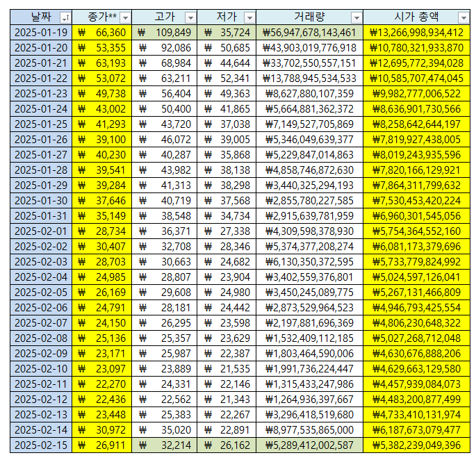
Task: Select the 시가 총액 header cell text
Action: pyautogui.click(x=416, y=17)
